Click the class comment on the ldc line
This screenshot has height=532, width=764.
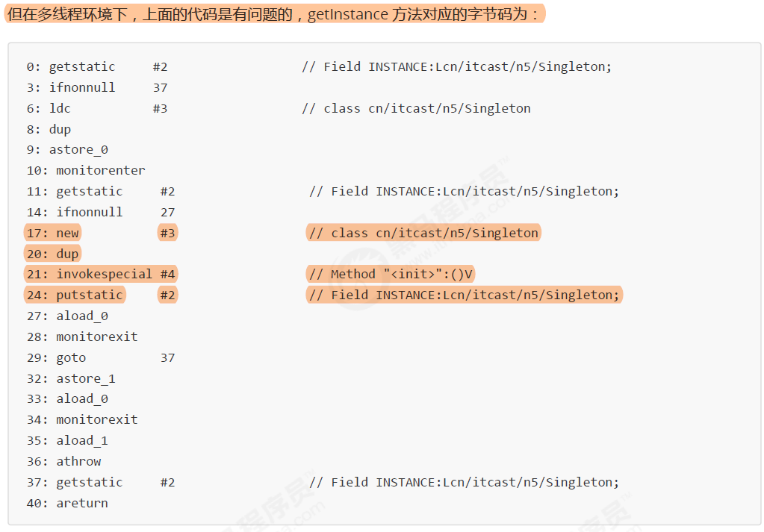tap(416, 108)
